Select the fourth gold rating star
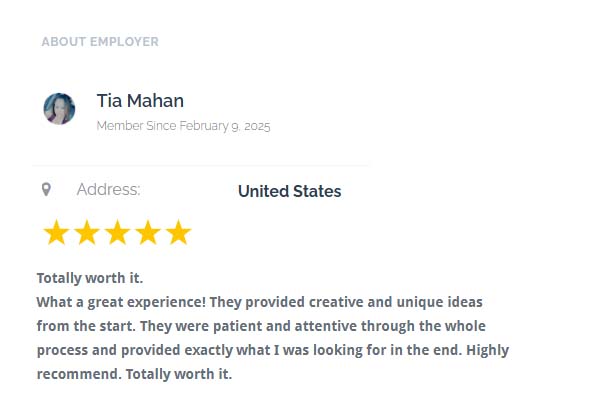 pos(148,232)
